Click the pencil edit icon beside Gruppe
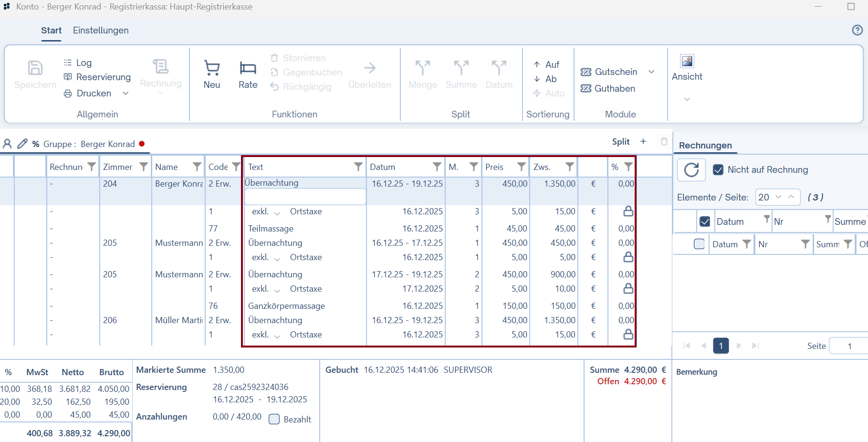 pyautogui.click(x=22, y=144)
